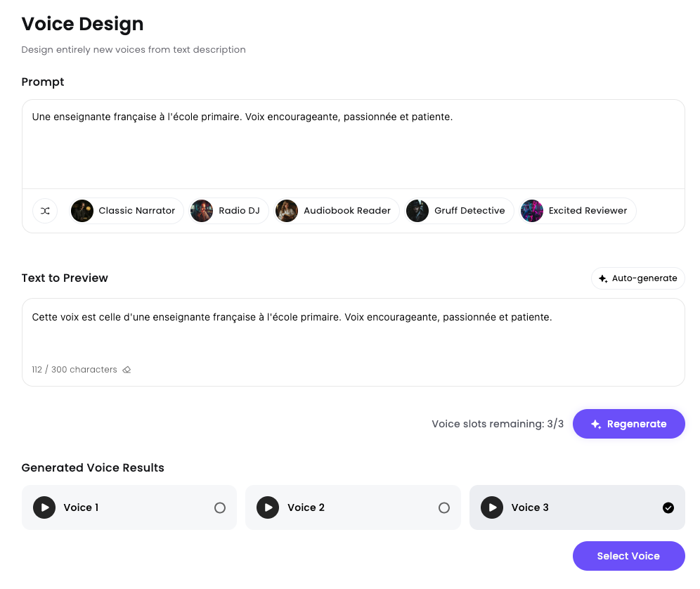
Task: Select the Voice 1 radio button
Action: tap(220, 507)
